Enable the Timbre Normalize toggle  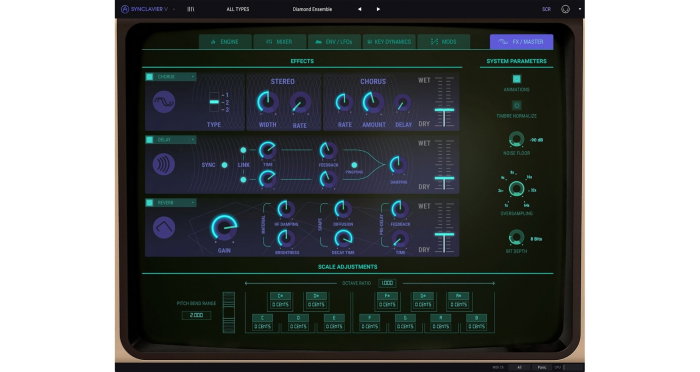[517, 105]
